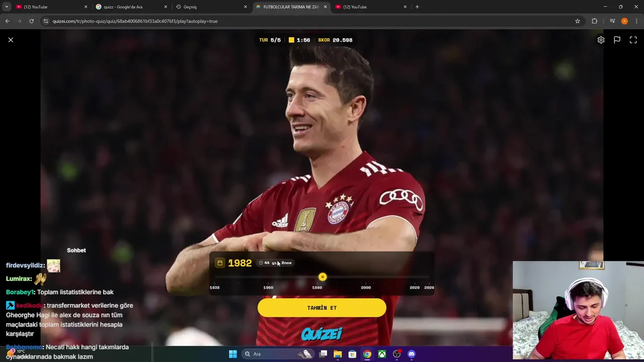Click Borabey1's chat message

click(75, 292)
